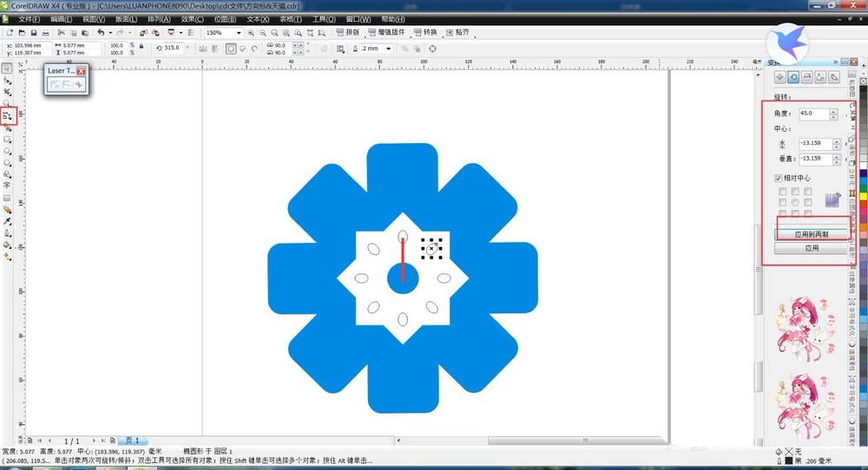Select the Fill tool

7,245
